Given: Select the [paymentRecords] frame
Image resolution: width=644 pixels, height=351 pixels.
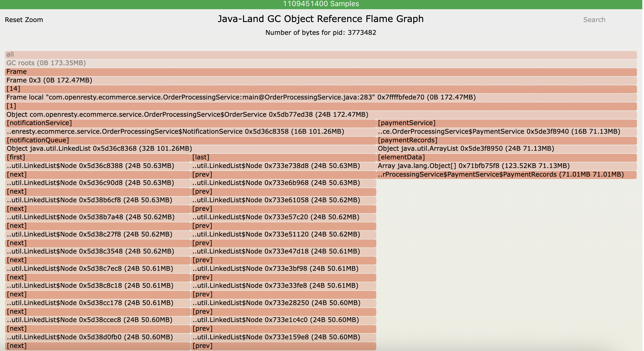Looking at the screenshot, I should 506,140.
